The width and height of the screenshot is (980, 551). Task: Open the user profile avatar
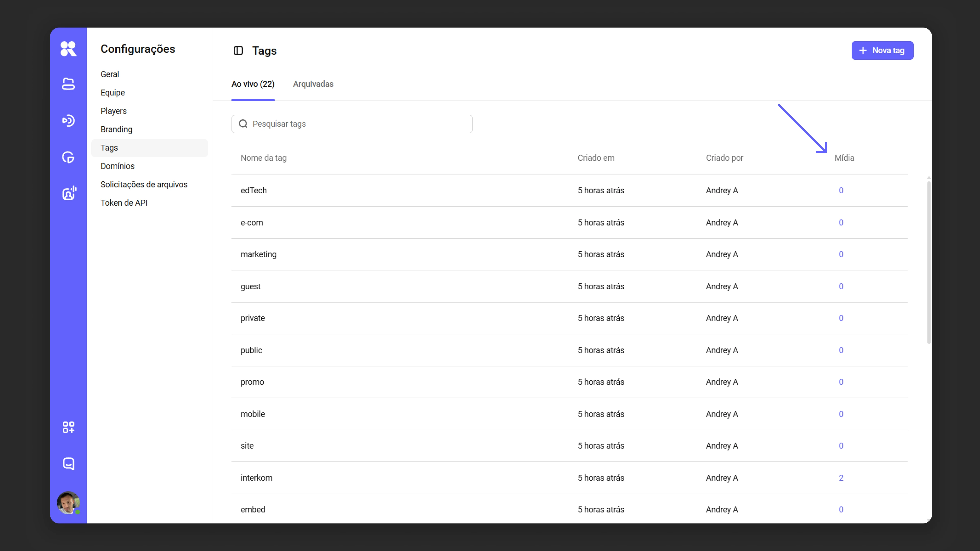[x=68, y=503]
